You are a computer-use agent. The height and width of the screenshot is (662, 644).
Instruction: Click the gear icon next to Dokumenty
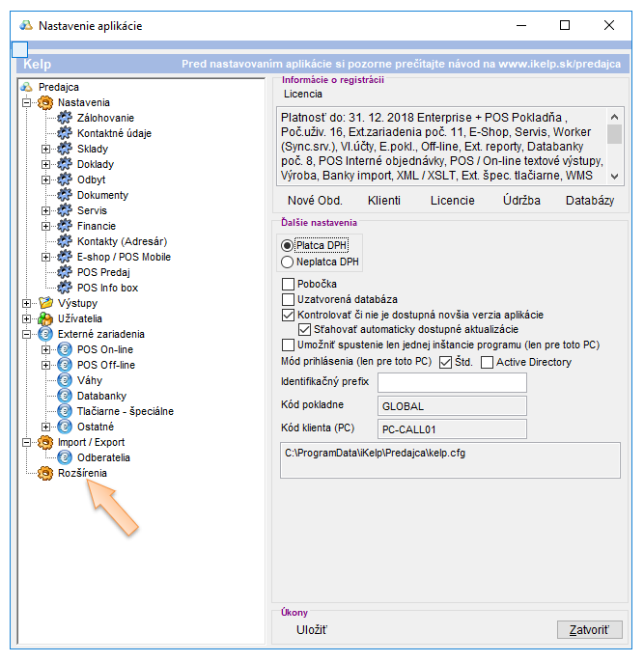[65, 195]
